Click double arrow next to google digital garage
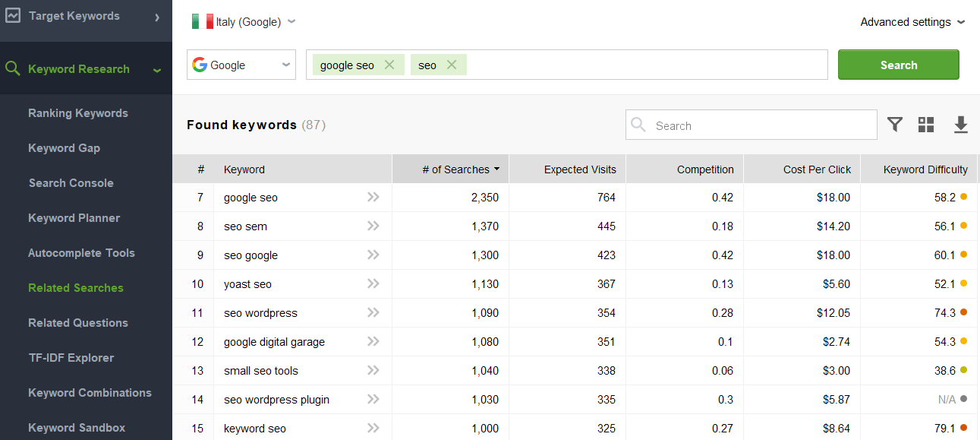Screen dimensions: 980x440 (x=373, y=341)
